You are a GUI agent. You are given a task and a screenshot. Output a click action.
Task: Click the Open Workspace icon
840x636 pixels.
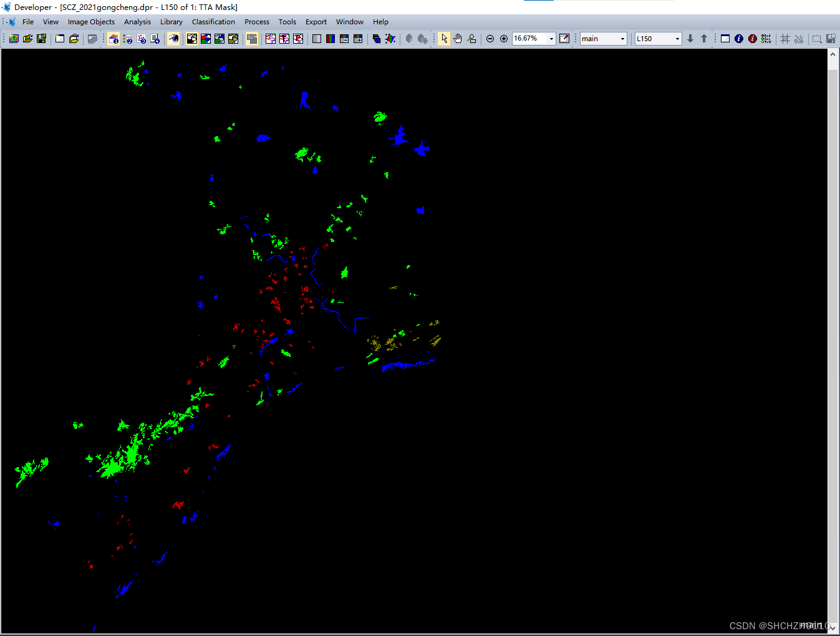coord(74,39)
